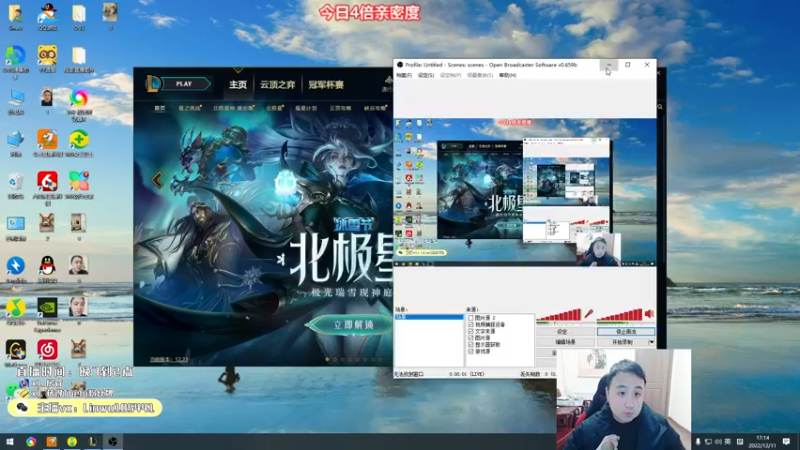Go to previous banner with left arrow
This screenshot has width=800, height=450.
[x=157, y=180]
